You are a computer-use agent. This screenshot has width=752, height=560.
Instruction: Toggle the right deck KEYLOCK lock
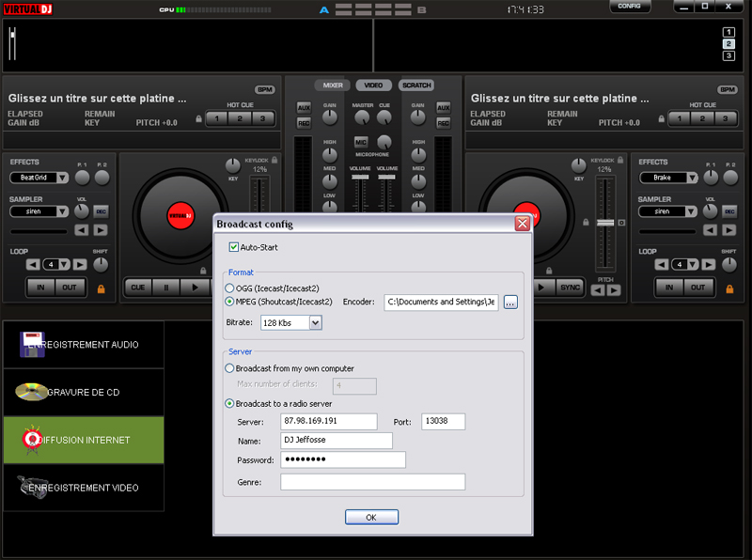pyautogui.click(x=620, y=160)
